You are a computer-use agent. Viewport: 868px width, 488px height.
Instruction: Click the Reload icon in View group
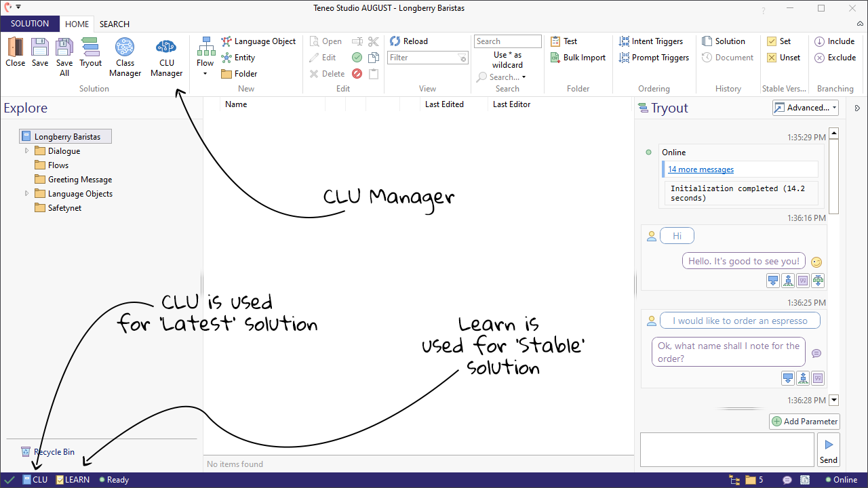[x=395, y=41]
